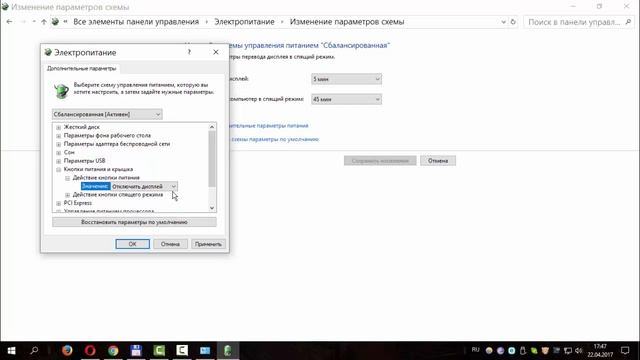This screenshot has height=360, width=640.
Task: Click the Применить button
Action: (x=208, y=244)
